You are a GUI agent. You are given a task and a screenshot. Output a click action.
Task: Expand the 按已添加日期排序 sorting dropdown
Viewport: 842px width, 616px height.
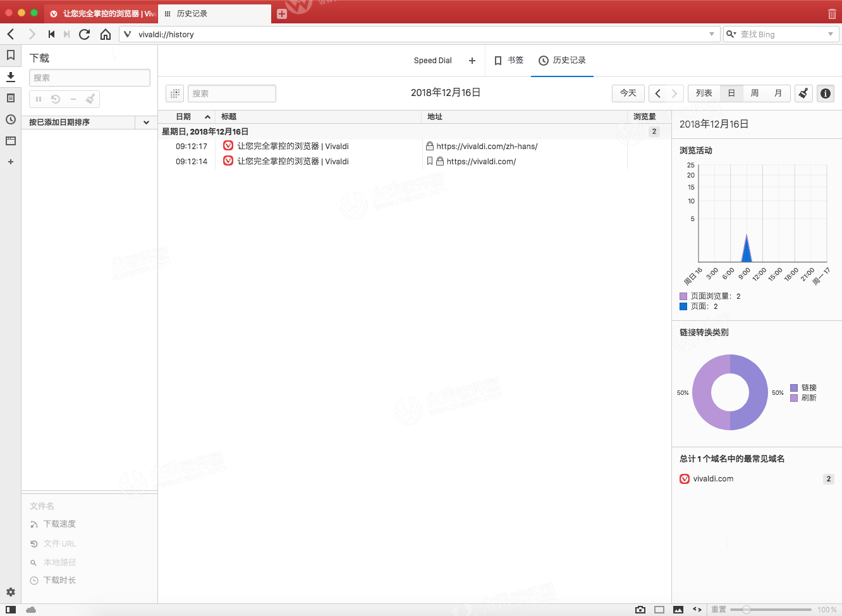(145, 122)
